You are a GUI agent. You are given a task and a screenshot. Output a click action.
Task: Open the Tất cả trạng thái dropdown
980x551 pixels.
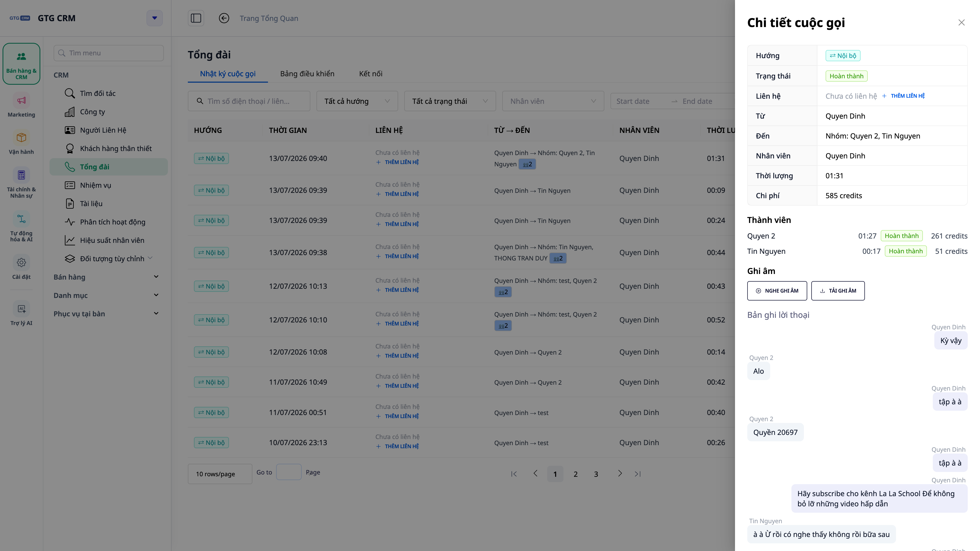[450, 101]
